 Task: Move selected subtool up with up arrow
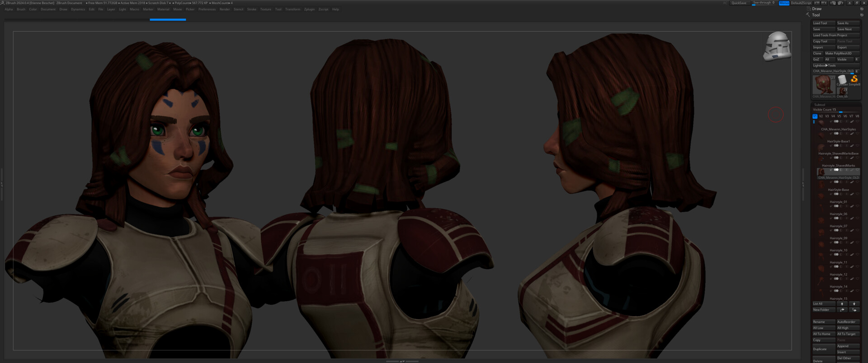(x=842, y=304)
